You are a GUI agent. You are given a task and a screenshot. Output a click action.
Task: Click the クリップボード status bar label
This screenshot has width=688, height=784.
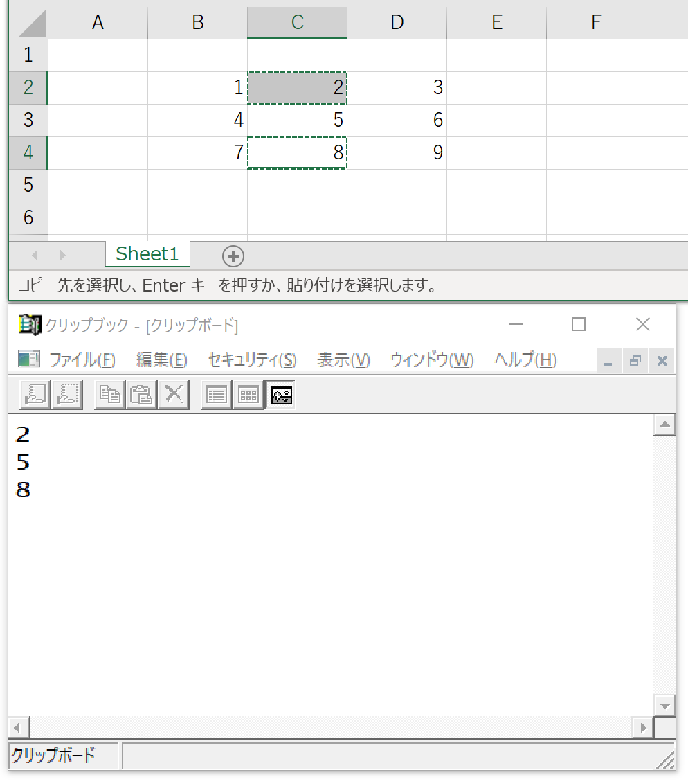[53, 755]
